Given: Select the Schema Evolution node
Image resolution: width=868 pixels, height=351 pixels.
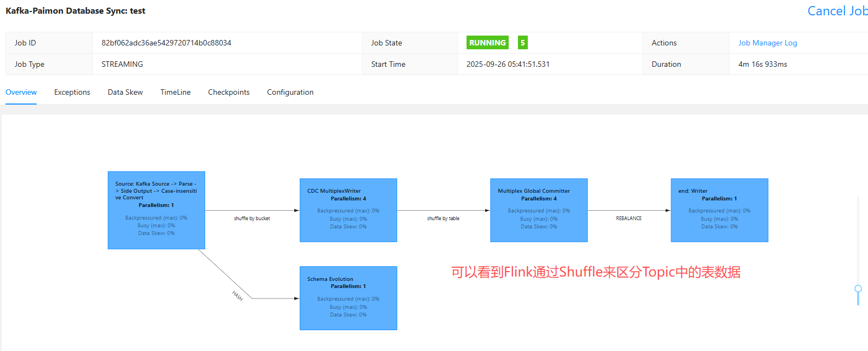Looking at the screenshot, I should (x=348, y=298).
